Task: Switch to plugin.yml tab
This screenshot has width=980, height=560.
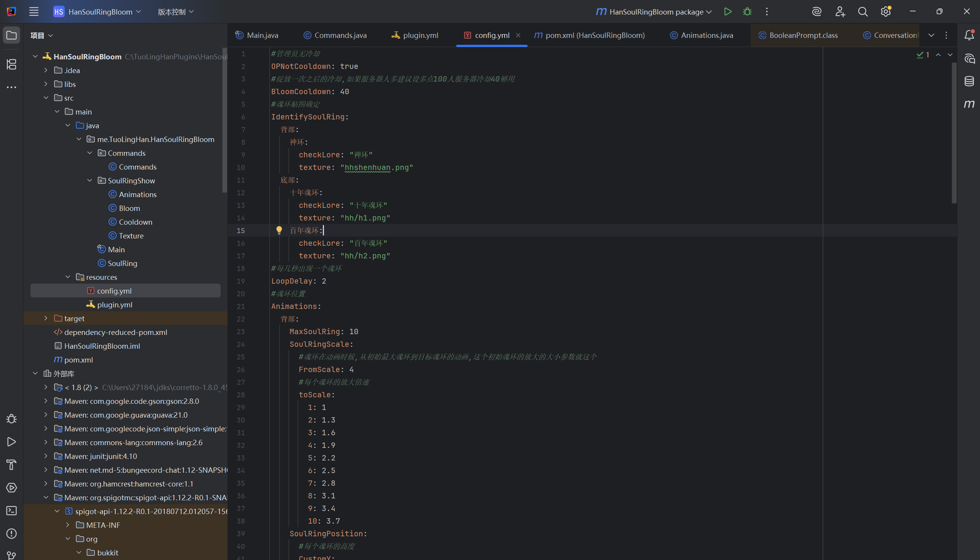Action: 415,35
